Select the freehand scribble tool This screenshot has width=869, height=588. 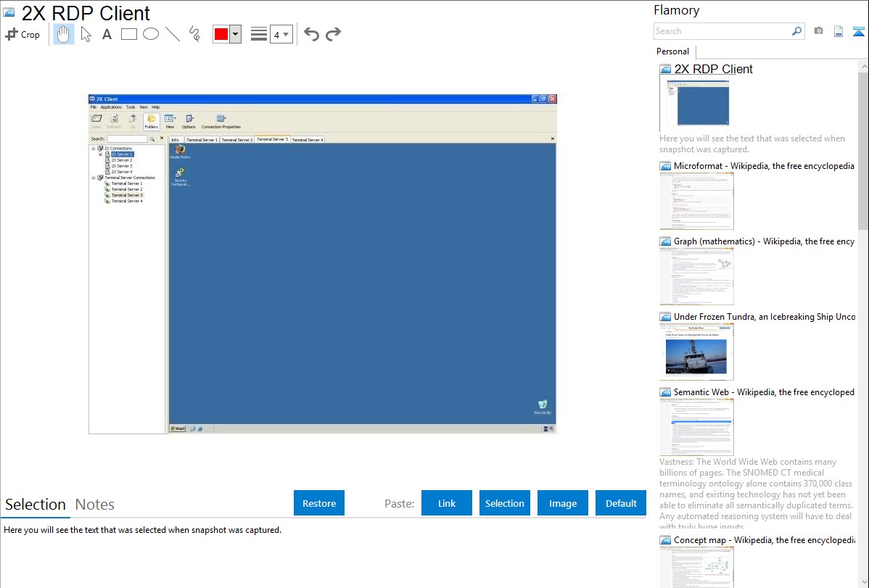[194, 34]
